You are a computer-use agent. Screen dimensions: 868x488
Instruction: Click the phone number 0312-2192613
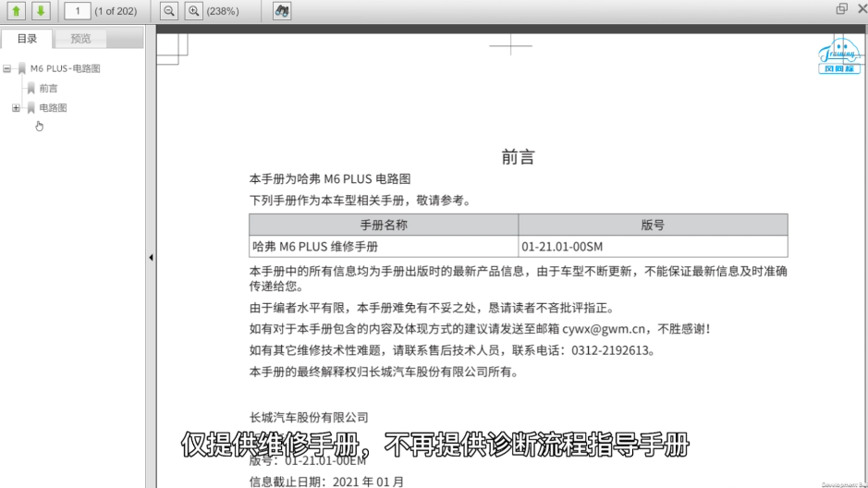[609, 350]
